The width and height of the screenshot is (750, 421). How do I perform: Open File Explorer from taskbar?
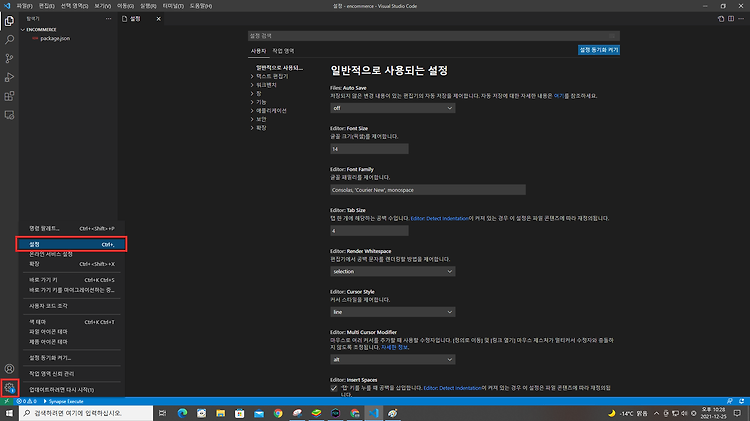click(221, 413)
